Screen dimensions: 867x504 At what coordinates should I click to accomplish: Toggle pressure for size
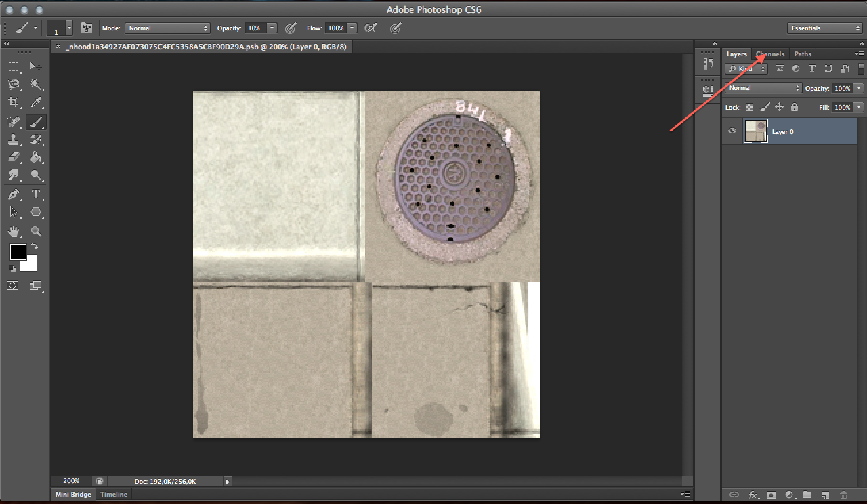pyautogui.click(x=396, y=28)
